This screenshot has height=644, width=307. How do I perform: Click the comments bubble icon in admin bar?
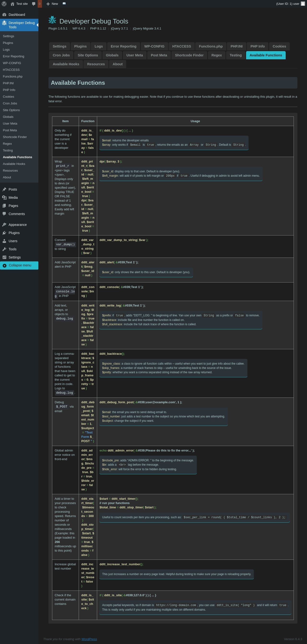coord(34,4)
